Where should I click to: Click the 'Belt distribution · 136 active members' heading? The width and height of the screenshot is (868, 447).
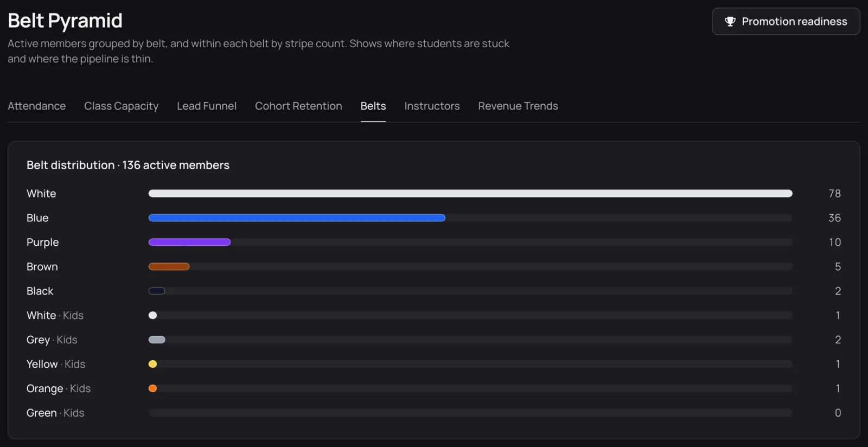pyautogui.click(x=128, y=165)
